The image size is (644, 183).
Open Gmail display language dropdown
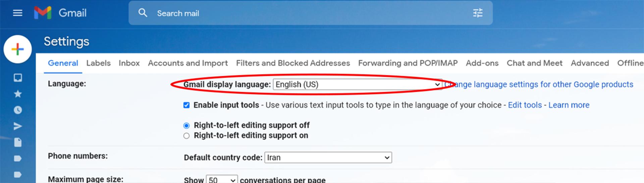[358, 84]
